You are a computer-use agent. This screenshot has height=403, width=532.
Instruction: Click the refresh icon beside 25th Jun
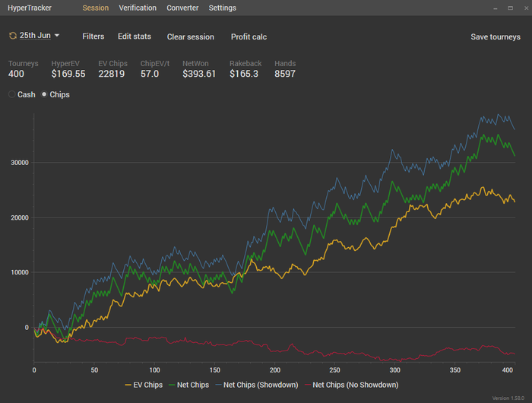click(x=13, y=36)
